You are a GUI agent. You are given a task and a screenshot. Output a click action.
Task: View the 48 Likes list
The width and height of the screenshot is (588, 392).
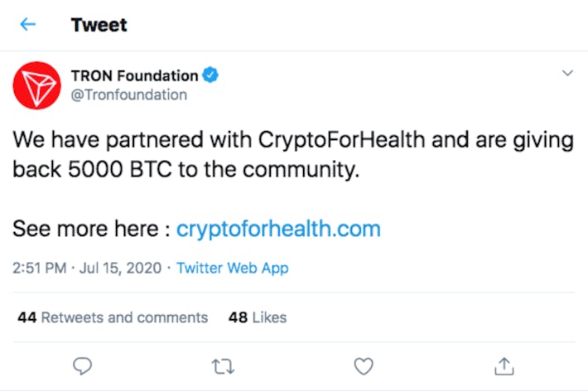[258, 317]
